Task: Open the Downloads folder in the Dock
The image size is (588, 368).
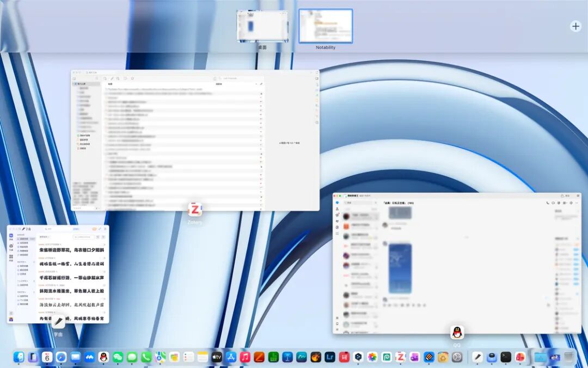Action: [541, 357]
